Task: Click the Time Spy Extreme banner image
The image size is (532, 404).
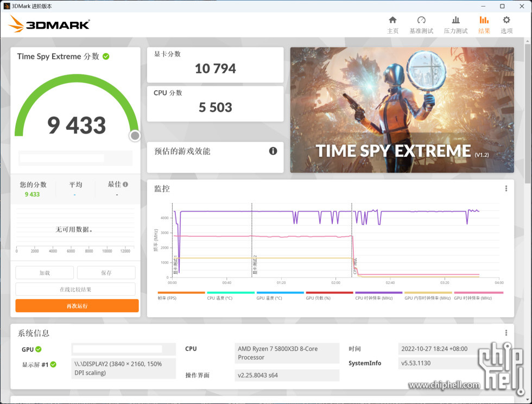Action: 402,110
